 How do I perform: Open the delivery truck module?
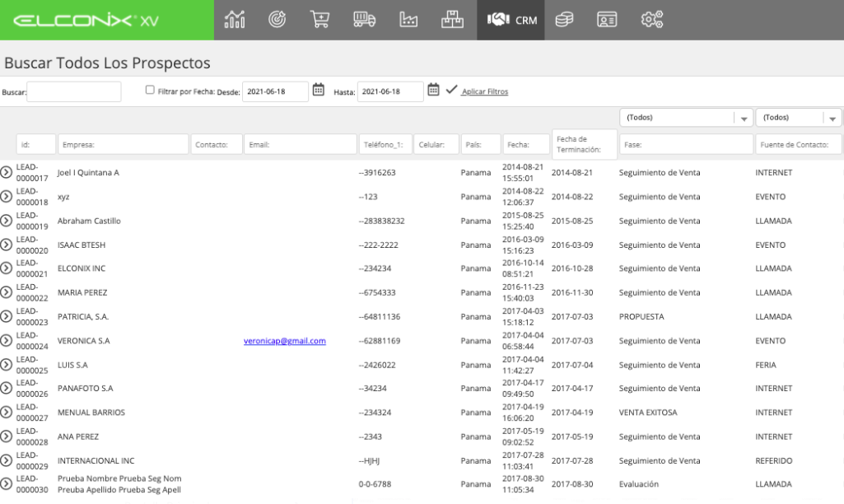click(365, 20)
